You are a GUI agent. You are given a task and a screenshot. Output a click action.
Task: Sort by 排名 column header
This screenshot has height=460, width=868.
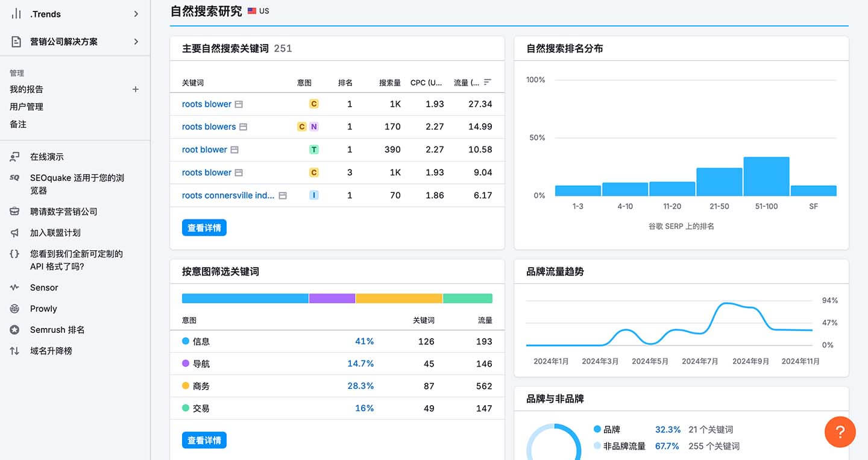point(345,83)
